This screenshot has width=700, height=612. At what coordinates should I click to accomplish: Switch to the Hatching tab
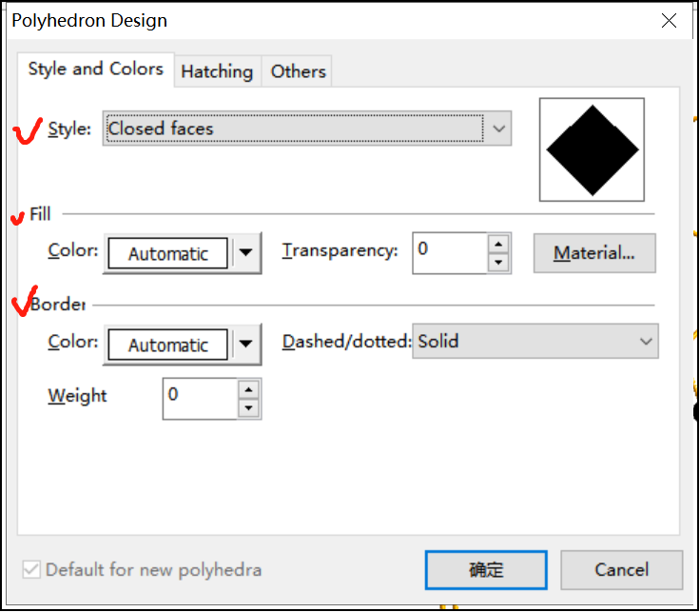pyautogui.click(x=217, y=71)
